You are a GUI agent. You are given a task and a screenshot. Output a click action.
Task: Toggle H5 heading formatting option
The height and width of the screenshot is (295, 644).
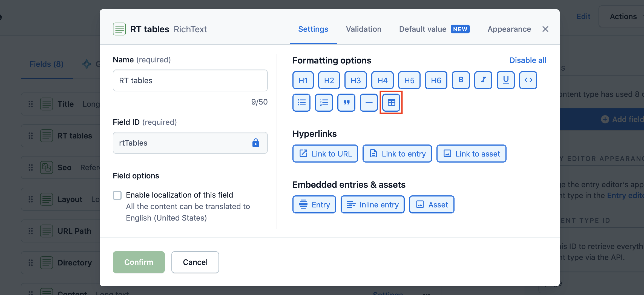(409, 80)
